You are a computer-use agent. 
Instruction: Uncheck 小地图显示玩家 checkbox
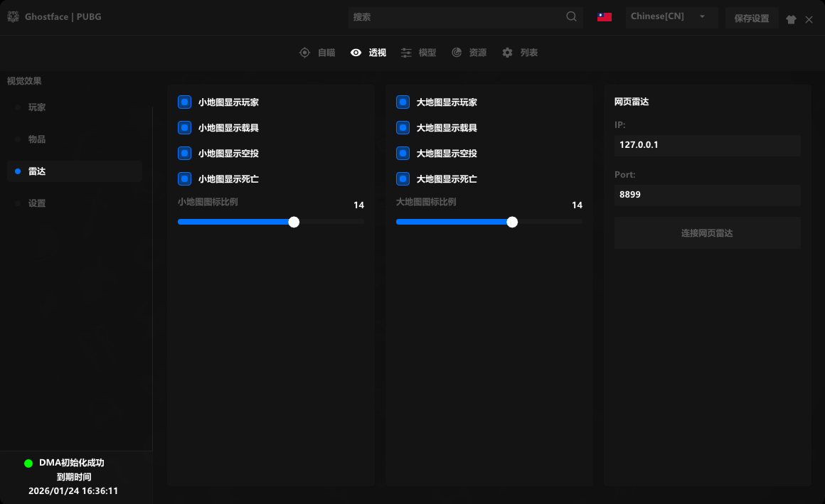(184, 102)
